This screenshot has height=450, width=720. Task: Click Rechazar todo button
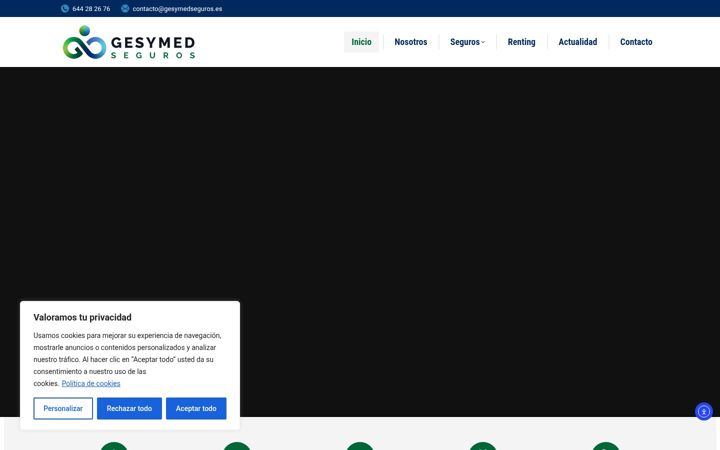click(129, 408)
